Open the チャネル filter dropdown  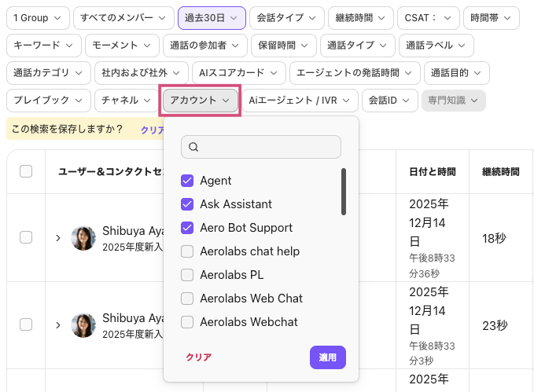point(127,101)
